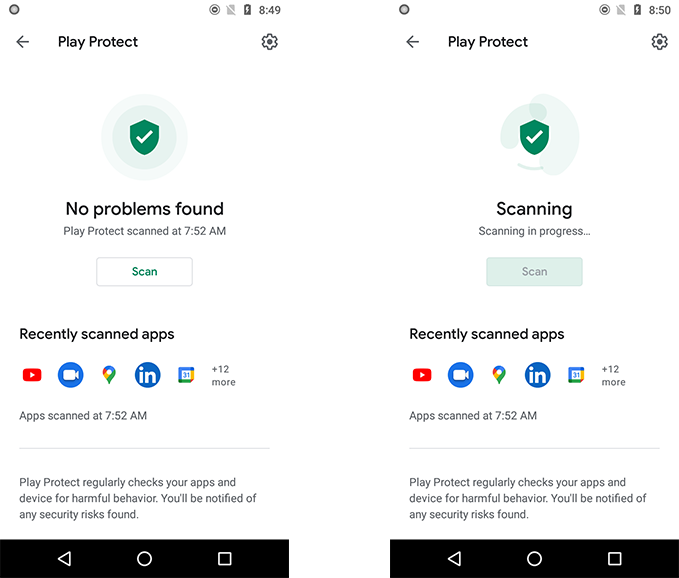Open Play Protect settings gear in left screen
Viewport: 679px width, 578px height.
[x=269, y=42]
